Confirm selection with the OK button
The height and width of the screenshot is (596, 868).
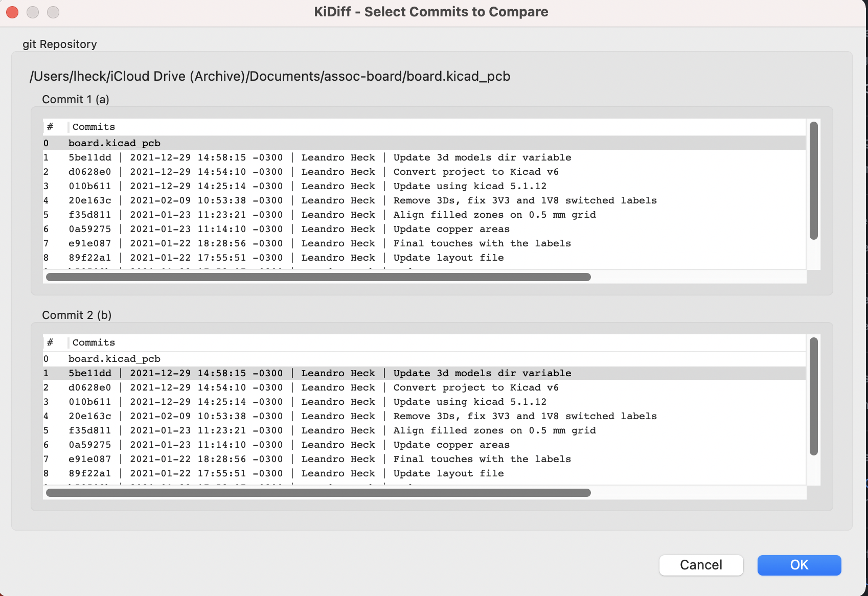click(x=799, y=565)
